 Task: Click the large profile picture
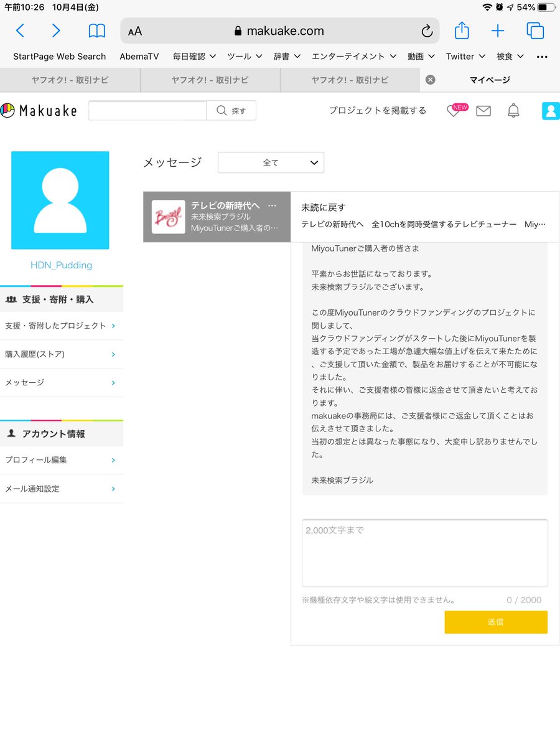click(x=60, y=200)
